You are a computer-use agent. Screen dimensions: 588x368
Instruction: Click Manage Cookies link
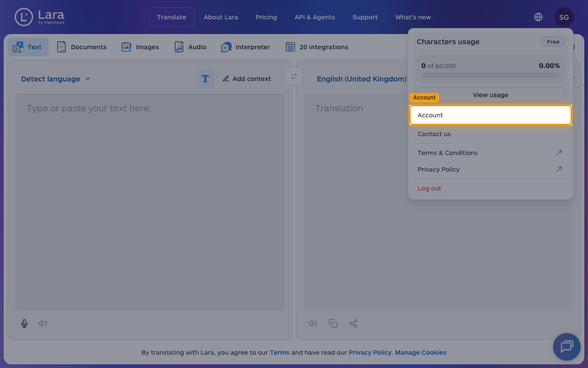(x=421, y=352)
